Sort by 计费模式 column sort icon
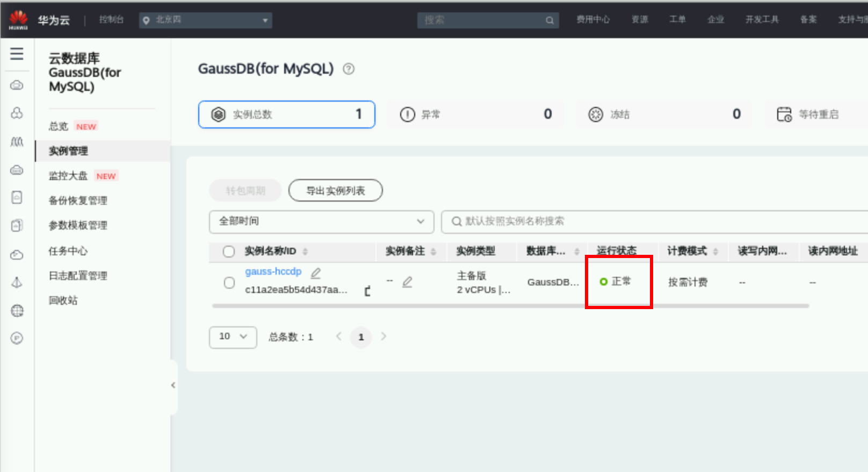This screenshot has height=472, width=868. tap(715, 251)
